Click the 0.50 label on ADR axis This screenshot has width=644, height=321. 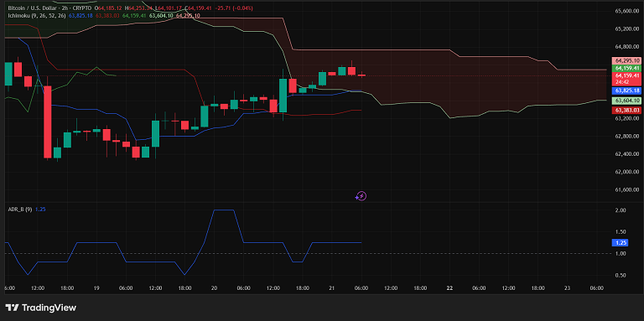point(621,276)
